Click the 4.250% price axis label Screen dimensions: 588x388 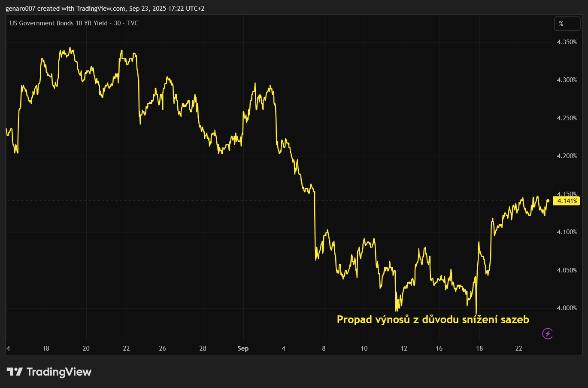567,118
